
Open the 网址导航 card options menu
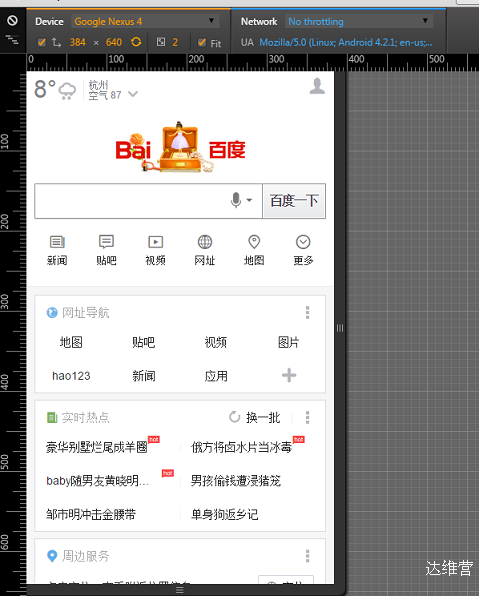click(x=308, y=312)
